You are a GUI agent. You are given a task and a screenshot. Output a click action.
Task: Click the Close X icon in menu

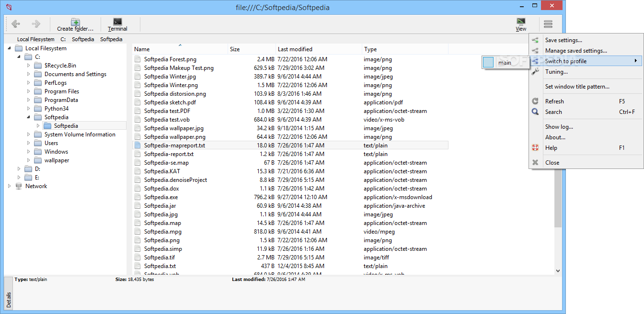coord(535,163)
